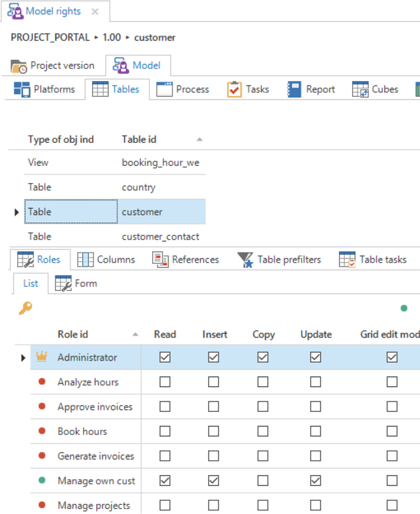Click row indicator arrow beside customer table

16,212
